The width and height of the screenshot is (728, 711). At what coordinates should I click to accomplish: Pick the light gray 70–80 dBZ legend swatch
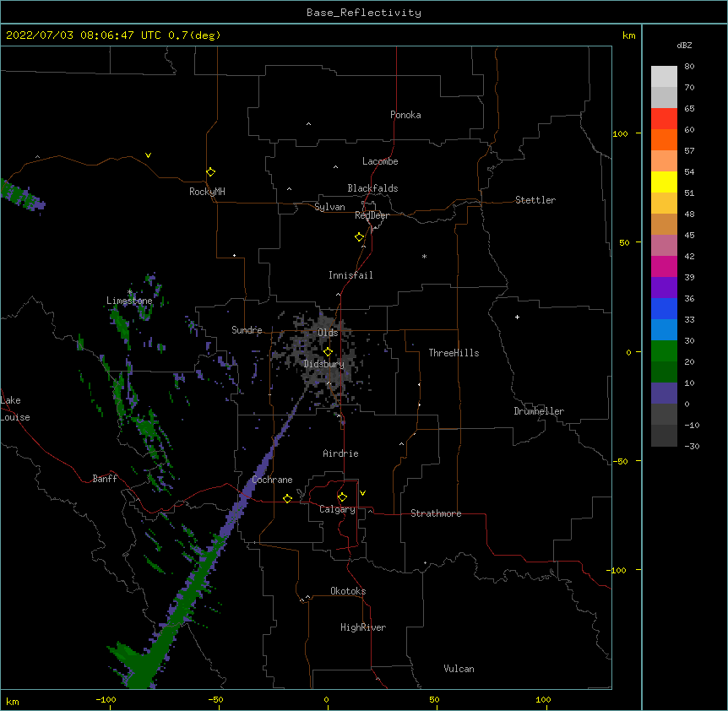(664, 76)
